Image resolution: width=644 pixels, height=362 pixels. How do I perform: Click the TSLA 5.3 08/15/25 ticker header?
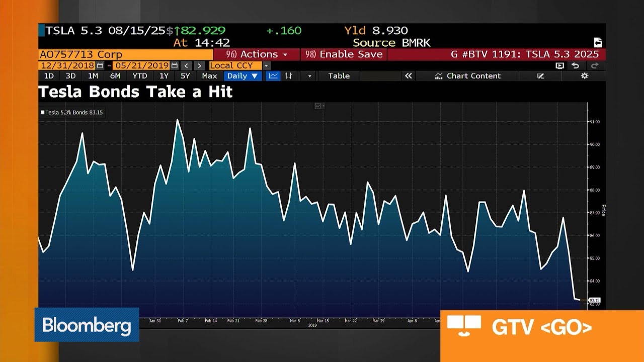coord(106,31)
